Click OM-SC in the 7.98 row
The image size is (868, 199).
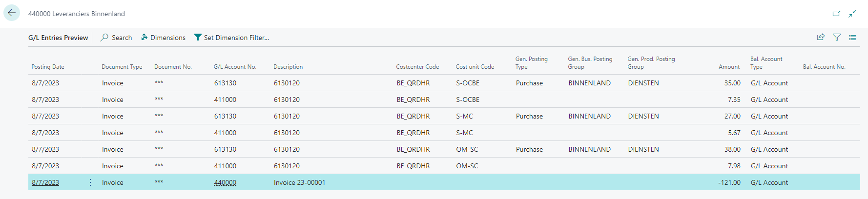467,166
